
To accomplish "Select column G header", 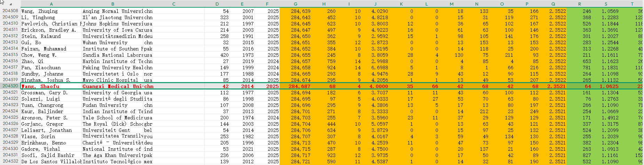I will [295, 4].
